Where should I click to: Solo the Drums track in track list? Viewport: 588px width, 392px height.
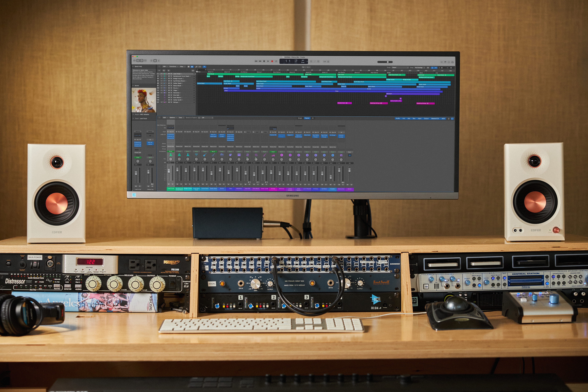tap(171, 88)
